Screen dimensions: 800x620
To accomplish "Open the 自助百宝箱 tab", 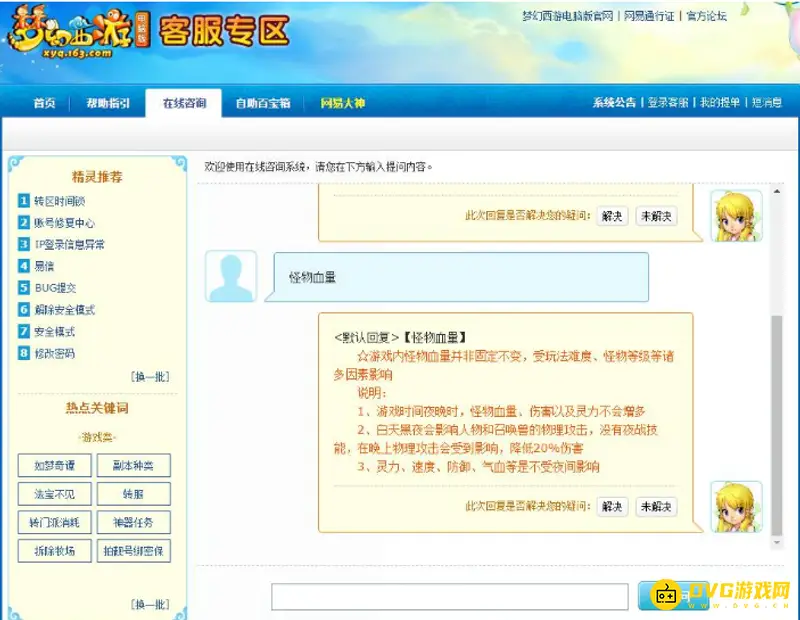I will [x=263, y=103].
